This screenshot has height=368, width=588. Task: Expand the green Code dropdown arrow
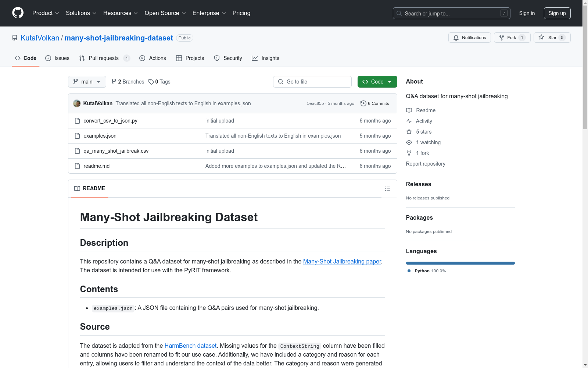pyautogui.click(x=389, y=82)
